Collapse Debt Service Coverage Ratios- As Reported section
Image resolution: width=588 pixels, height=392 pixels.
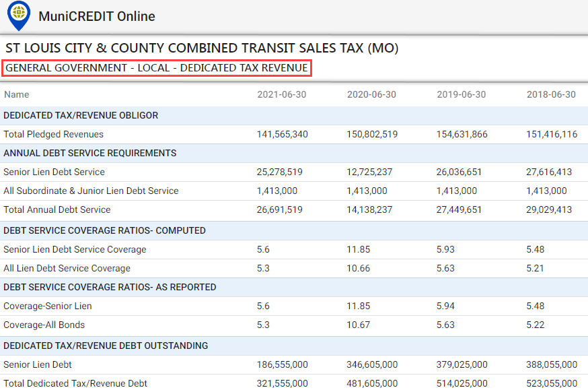tap(294, 287)
